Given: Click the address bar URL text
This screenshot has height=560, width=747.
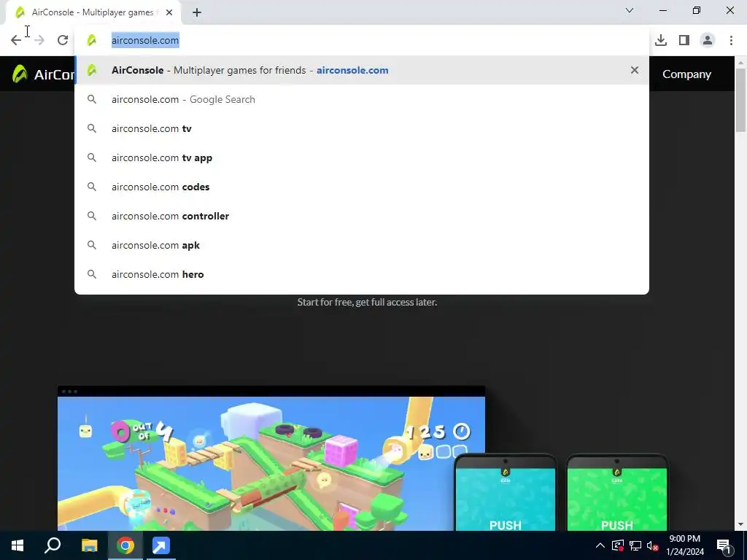Looking at the screenshot, I should pos(145,41).
